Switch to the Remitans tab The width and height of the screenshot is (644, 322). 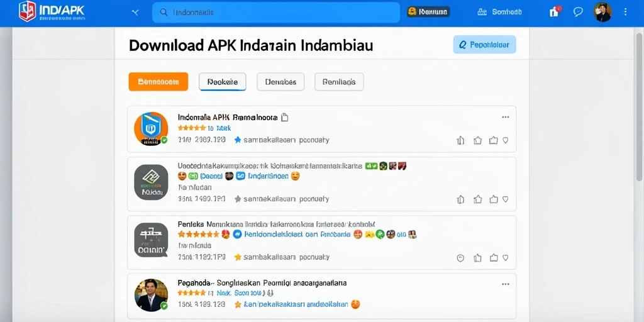pyautogui.click(x=339, y=82)
